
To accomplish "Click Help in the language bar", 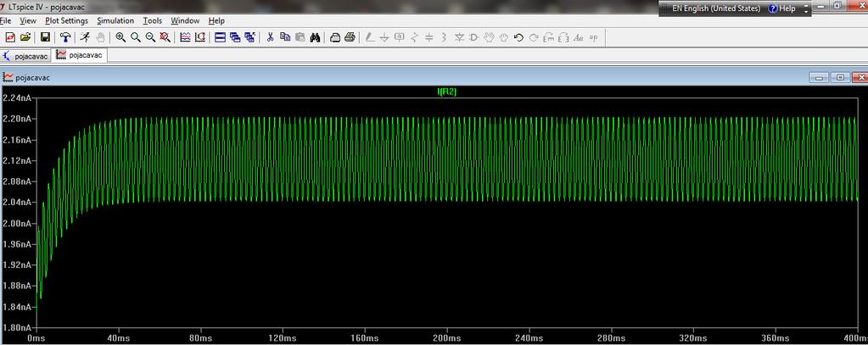I will point(781,8).
